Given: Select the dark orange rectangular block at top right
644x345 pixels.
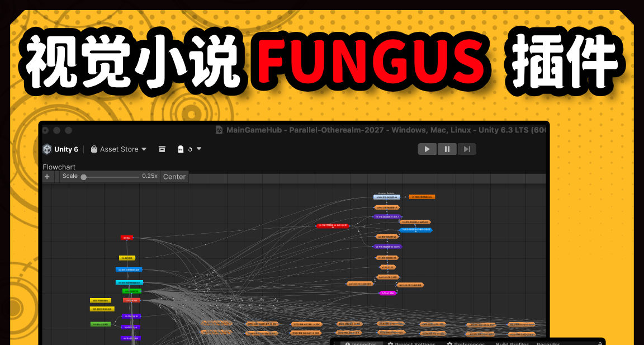Looking at the screenshot, I should 422,197.
